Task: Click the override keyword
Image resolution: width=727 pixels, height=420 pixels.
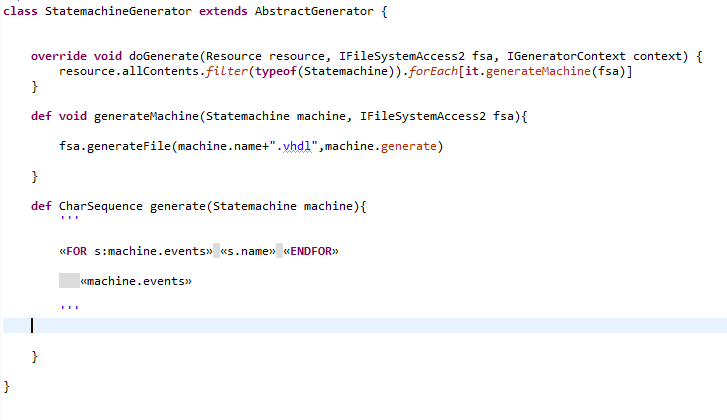Action: point(58,56)
